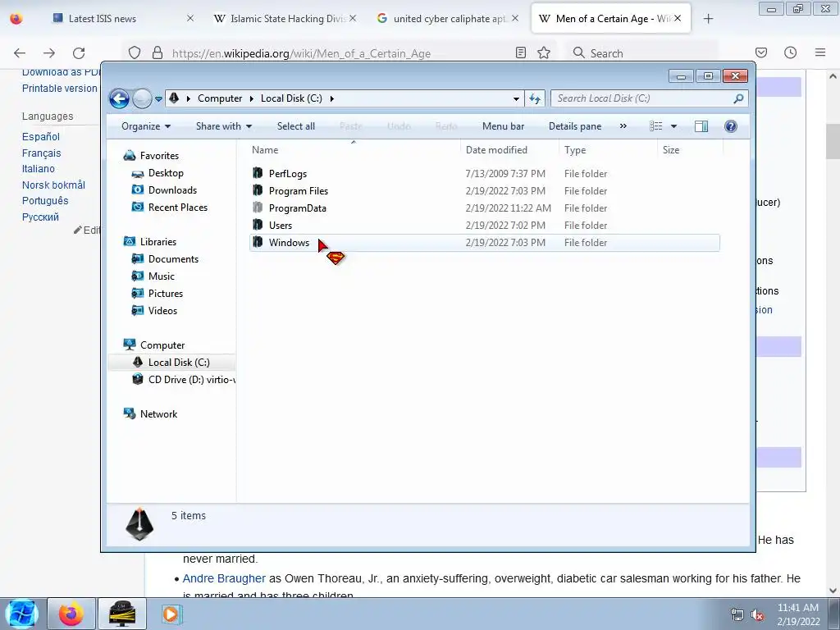840x630 pixels.
Task: Open the recent pages dropdown beside the forward arrow
Action: pos(158,99)
